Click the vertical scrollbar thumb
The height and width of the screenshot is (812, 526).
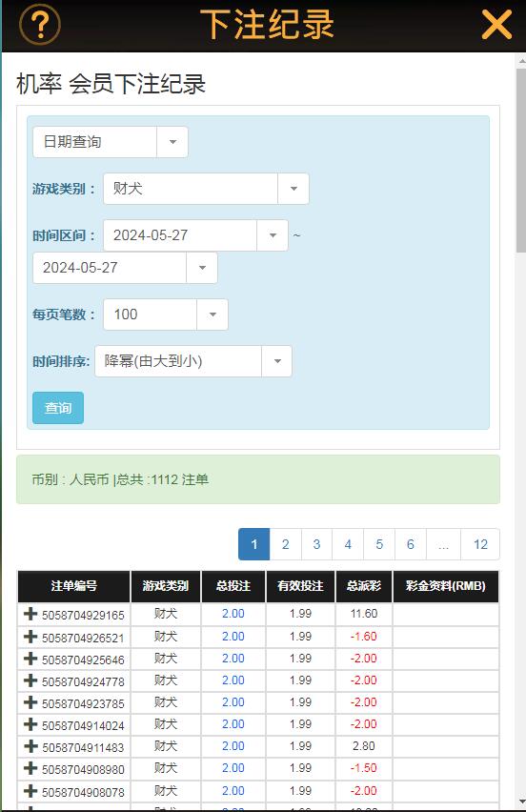click(521, 160)
